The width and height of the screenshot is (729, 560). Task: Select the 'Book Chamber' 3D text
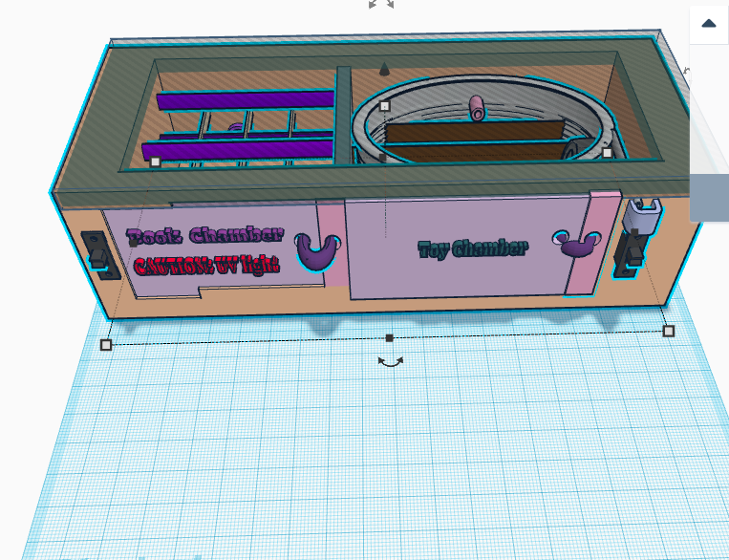[x=204, y=235]
